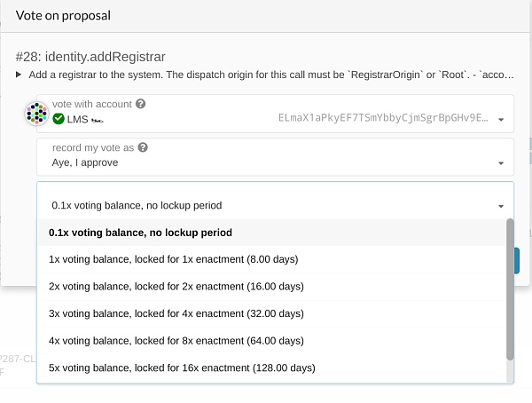Choose 1x voting balance, 8.00 days lock
Viewport: 532px width, 403px height.
173,259
